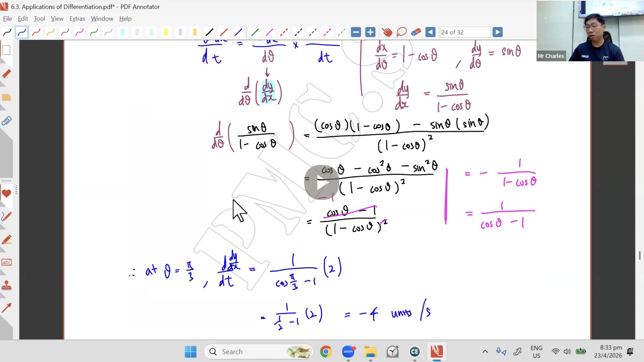
Task: Click the page number field 24 of 32
Action: (465, 32)
